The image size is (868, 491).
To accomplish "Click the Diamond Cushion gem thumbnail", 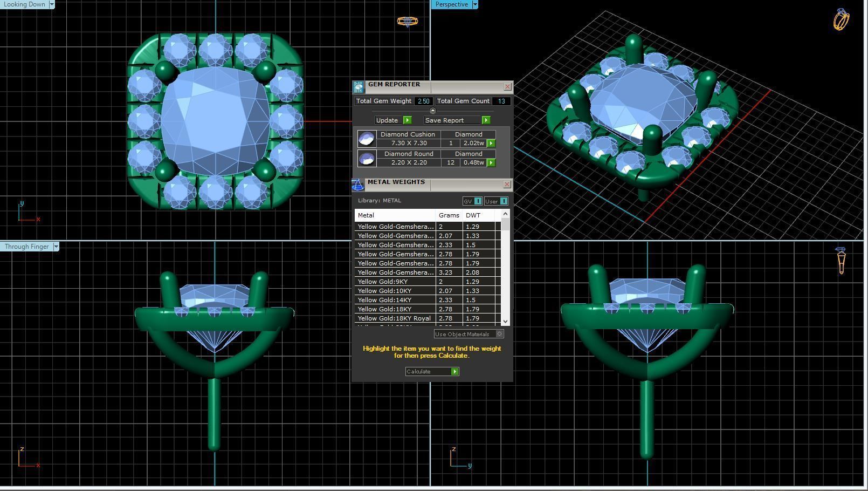I will (x=367, y=139).
